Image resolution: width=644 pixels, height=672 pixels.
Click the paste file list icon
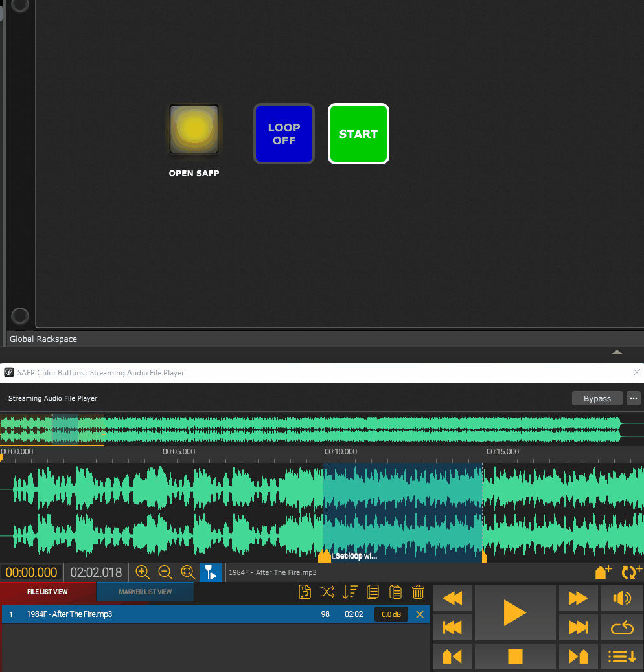pyautogui.click(x=395, y=592)
